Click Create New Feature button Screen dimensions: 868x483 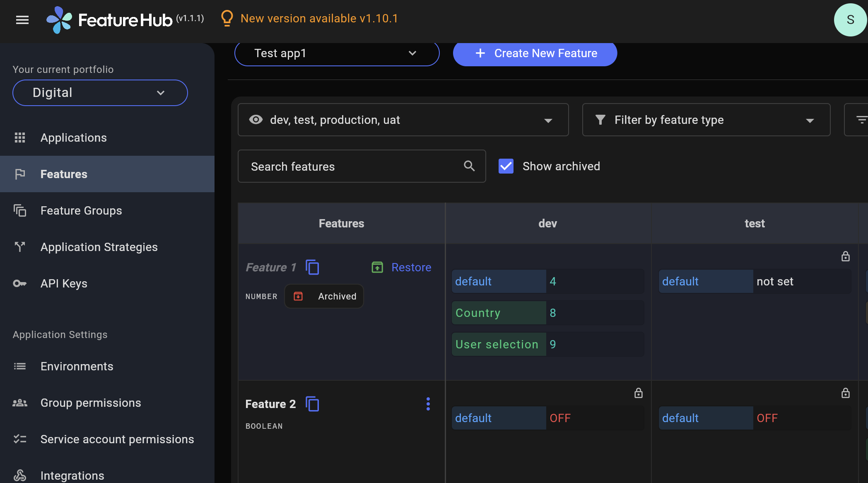click(x=535, y=53)
